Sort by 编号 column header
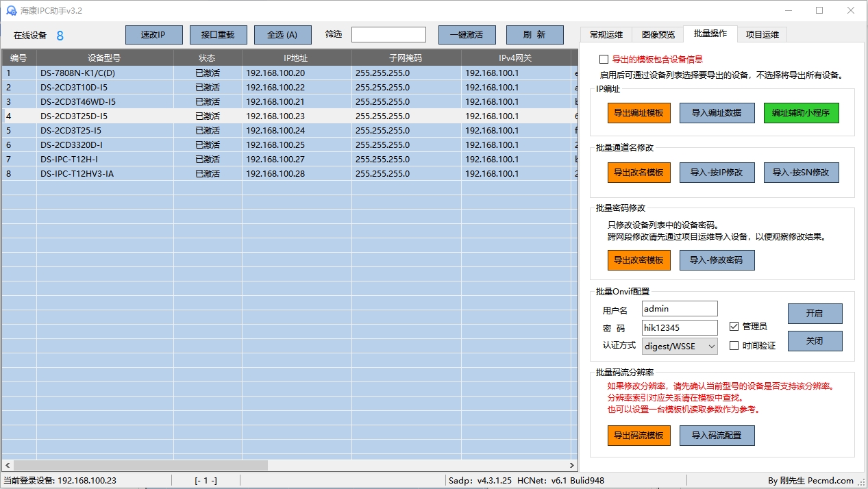The width and height of the screenshot is (868, 489). [x=19, y=58]
